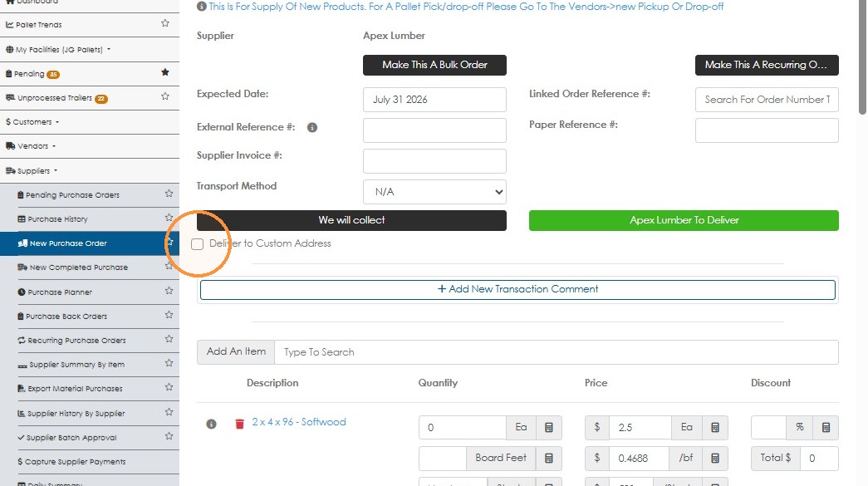Delete the 2 x 4 x 96 Softwood item
The image size is (868, 486).
(239, 424)
